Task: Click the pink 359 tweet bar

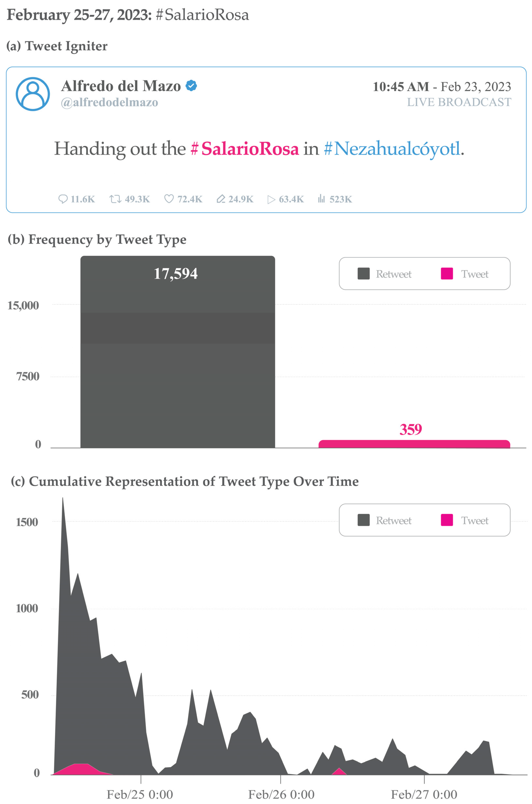Action: click(x=414, y=444)
